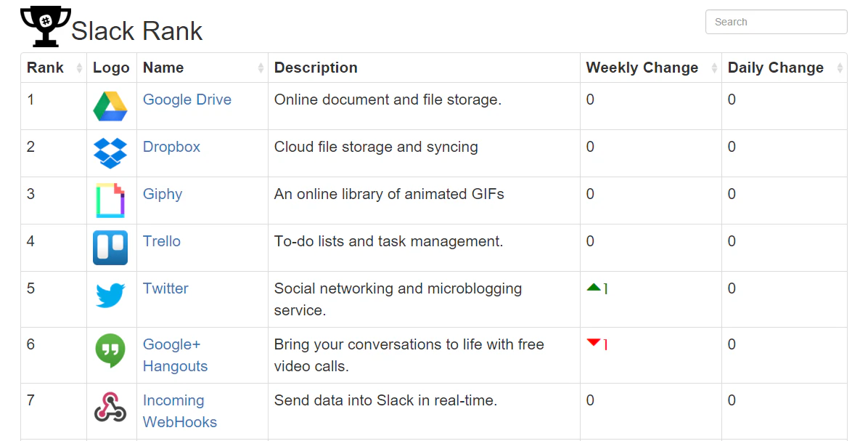
Task: Click the Slack Rank trophy icon
Action: [44, 24]
